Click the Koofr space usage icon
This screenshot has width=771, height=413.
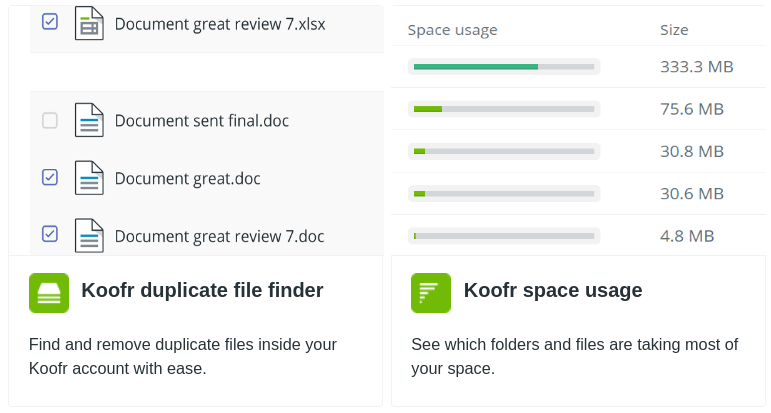pos(431,293)
